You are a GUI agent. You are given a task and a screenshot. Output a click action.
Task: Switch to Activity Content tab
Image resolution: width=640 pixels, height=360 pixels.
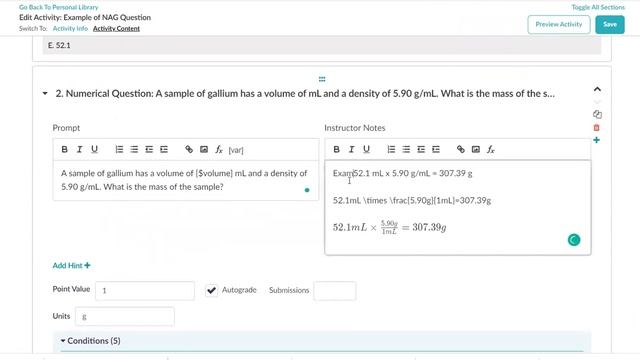coord(116,29)
